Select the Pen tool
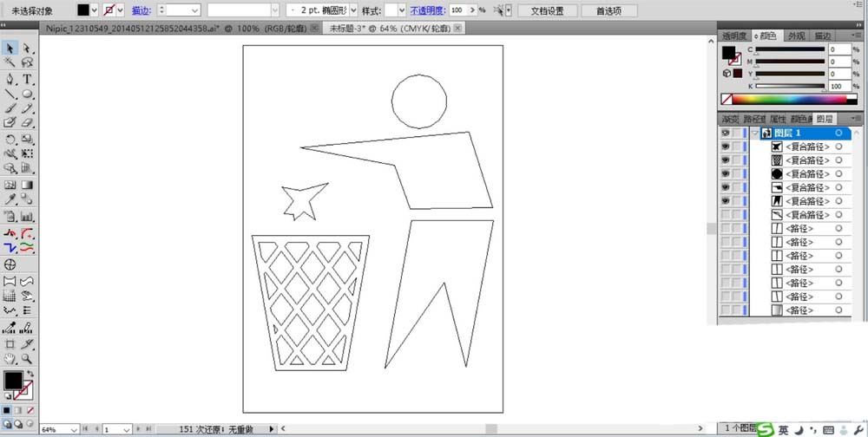868x437 pixels. pos(10,80)
